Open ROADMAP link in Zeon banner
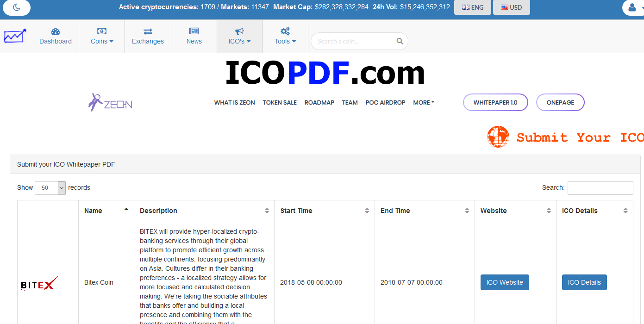644x324 pixels. tap(319, 103)
